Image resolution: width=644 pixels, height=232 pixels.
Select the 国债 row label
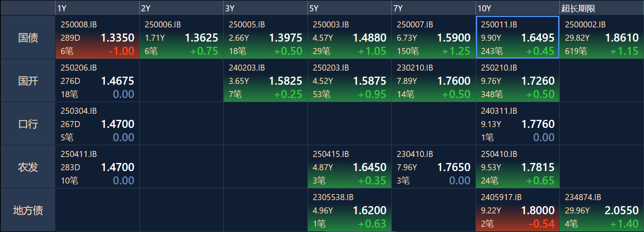pyautogui.click(x=28, y=38)
